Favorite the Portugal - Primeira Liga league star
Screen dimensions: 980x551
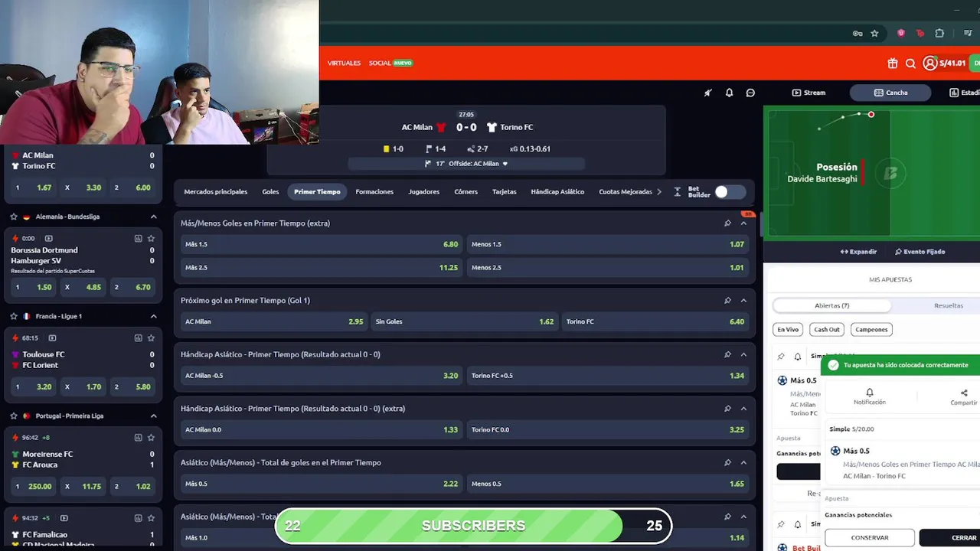tap(14, 416)
